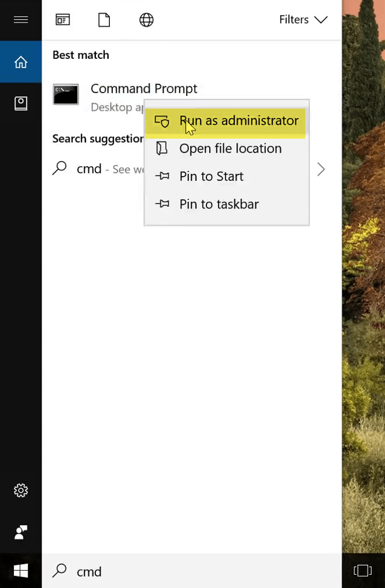Open Settings gear in the sidebar

(x=21, y=490)
